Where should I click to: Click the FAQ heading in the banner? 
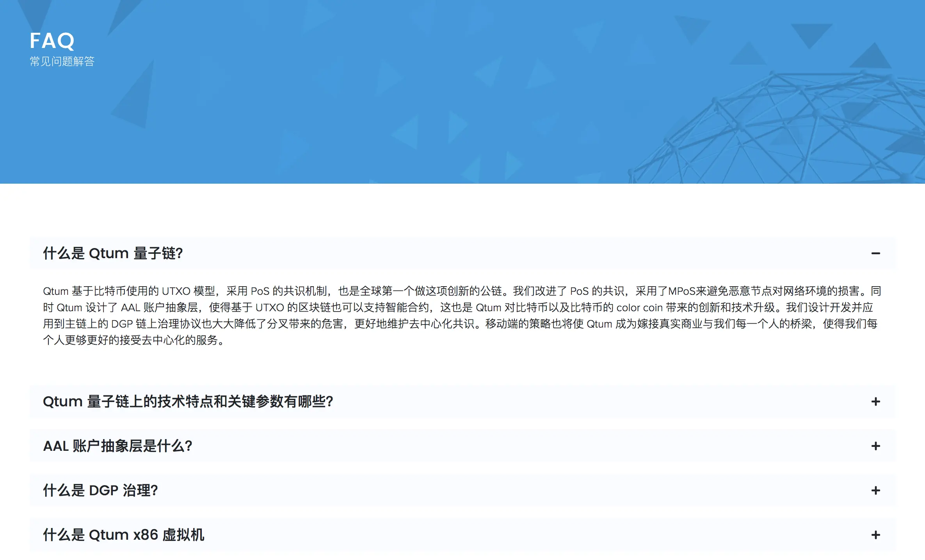tap(52, 41)
